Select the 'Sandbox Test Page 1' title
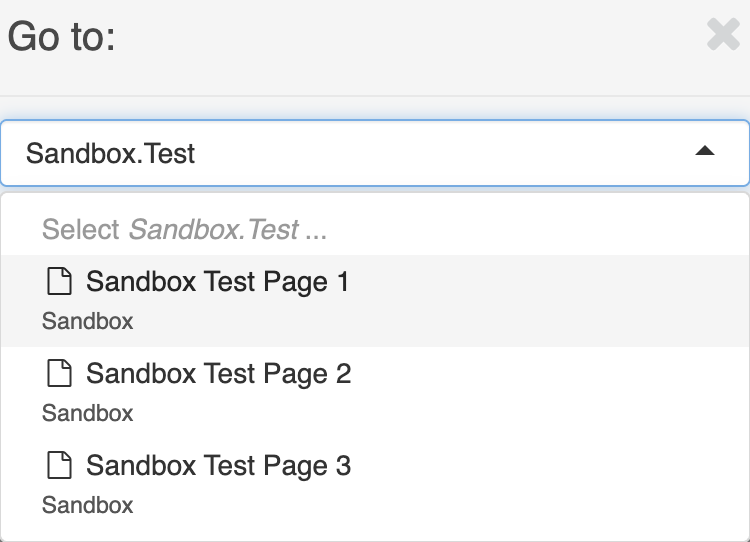750x542 pixels. [x=218, y=282]
